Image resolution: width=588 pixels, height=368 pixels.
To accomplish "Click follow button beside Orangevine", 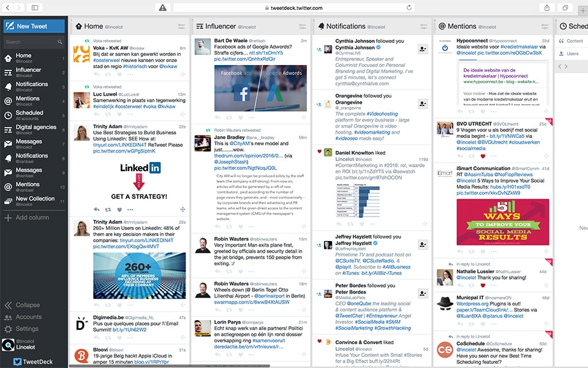I will [x=423, y=104].
